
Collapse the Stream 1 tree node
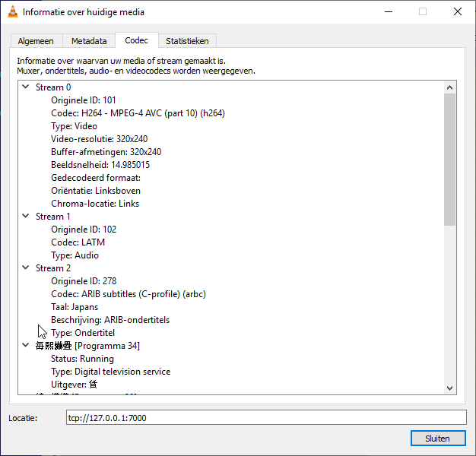(26, 217)
